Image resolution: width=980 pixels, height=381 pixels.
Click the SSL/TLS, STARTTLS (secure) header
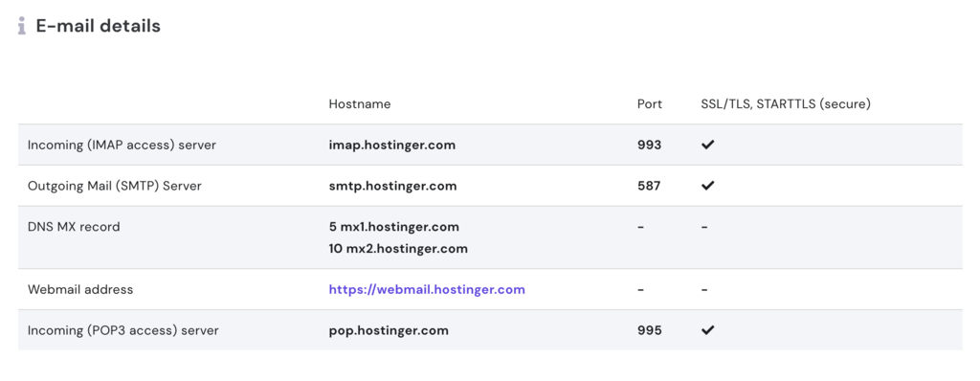[x=786, y=103]
